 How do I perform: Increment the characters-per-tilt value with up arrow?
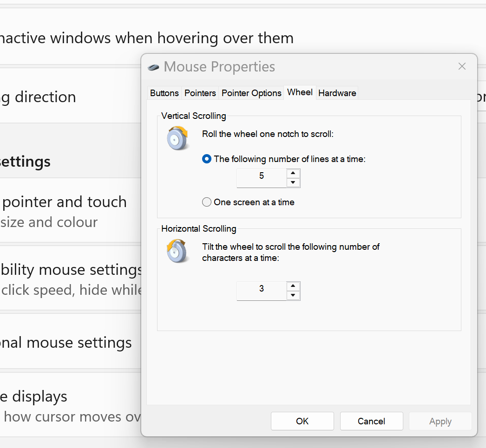pyautogui.click(x=293, y=286)
